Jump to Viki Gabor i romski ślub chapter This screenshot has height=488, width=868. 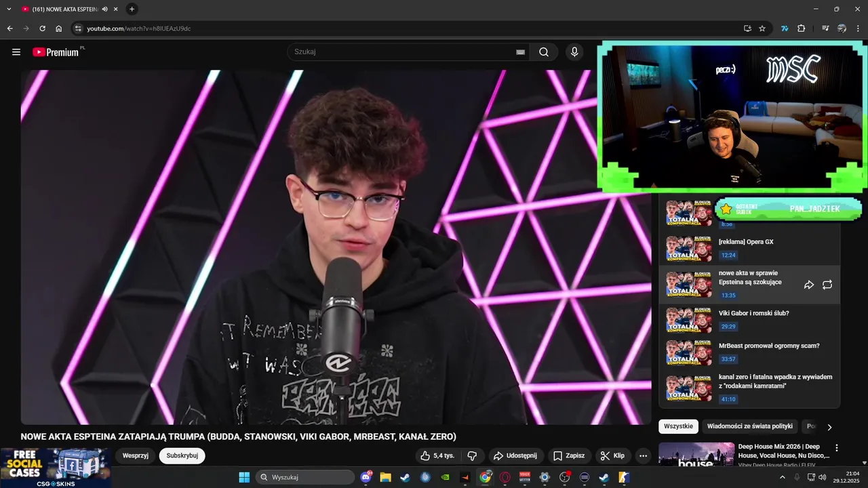tap(749, 320)
